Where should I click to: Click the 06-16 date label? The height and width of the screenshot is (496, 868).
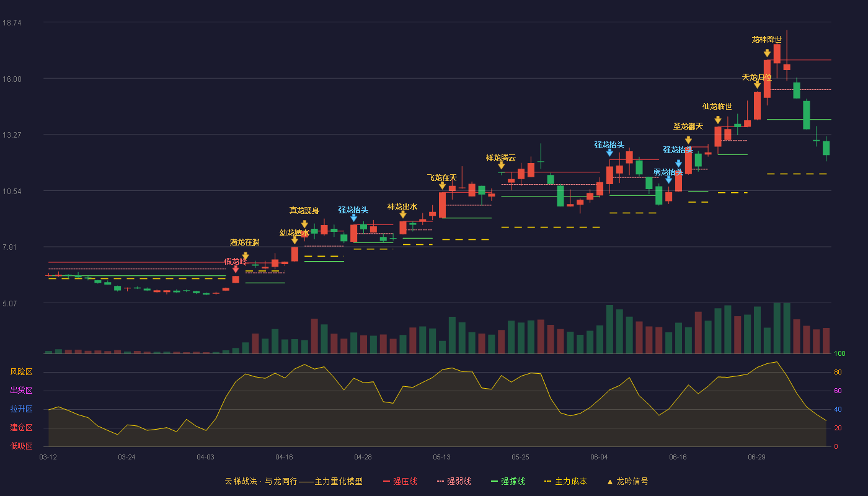tap(678, 457)
